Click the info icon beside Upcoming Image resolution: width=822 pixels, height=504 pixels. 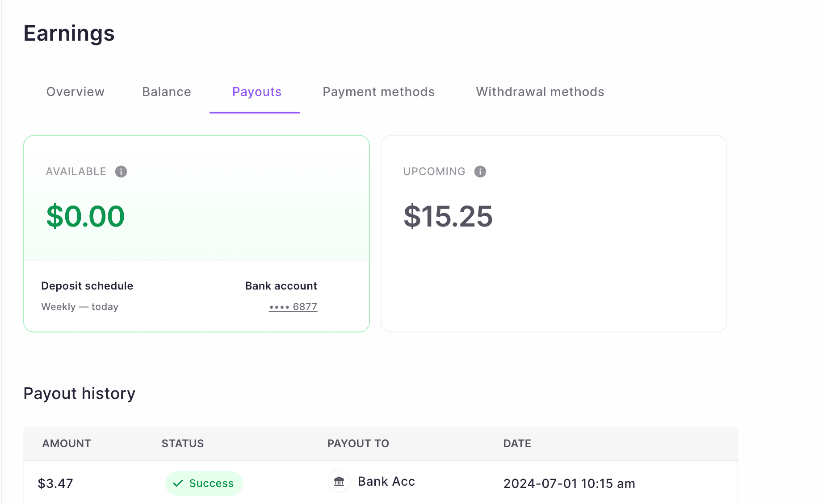[480, 172]
